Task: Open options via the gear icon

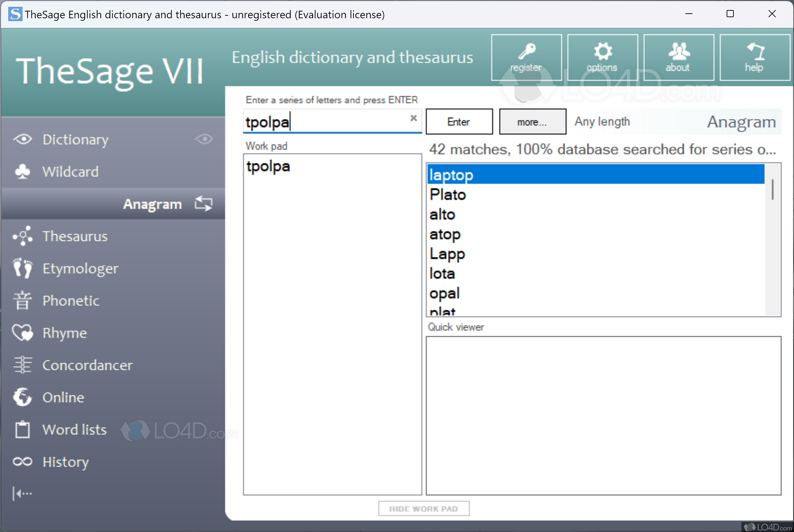Action: (x=603, y=51)
